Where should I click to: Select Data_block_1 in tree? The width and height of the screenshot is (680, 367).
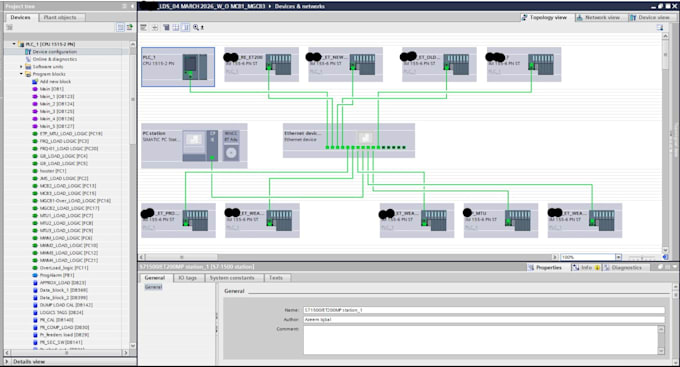click(63, 290)
